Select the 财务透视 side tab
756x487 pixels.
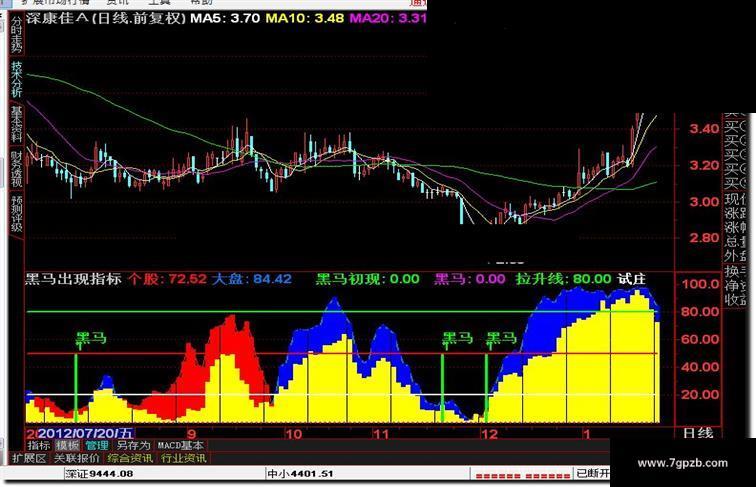[x=16, y=169]
